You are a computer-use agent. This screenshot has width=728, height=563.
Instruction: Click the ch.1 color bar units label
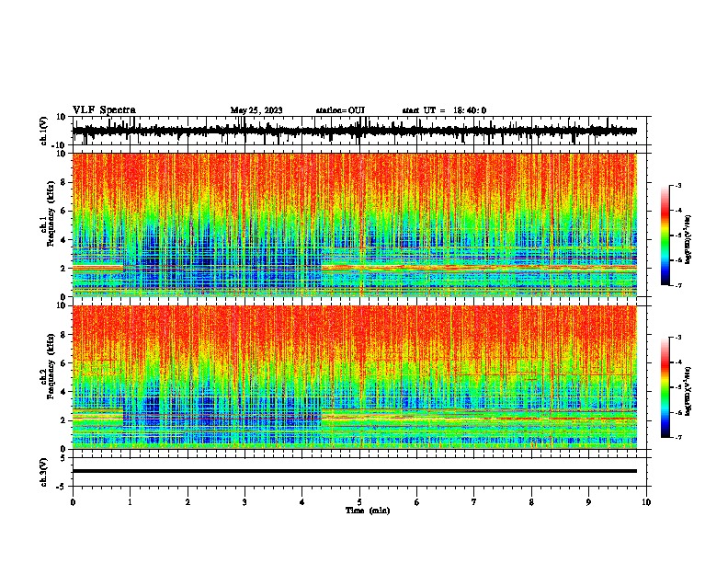click(688, 240)
